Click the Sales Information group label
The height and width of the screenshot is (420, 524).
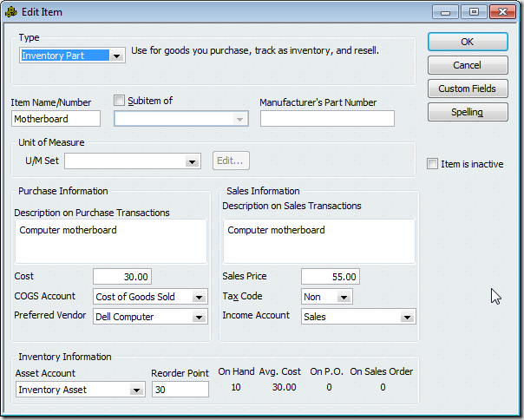coord(263,191)
